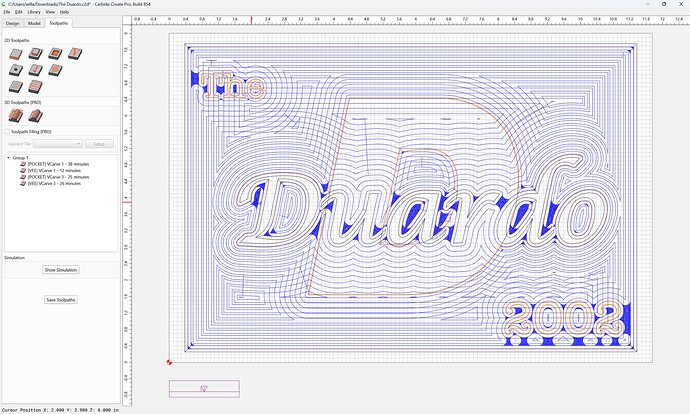Open the Current Tile dropdown
This screenshot has width=690, height=414.
58,144
